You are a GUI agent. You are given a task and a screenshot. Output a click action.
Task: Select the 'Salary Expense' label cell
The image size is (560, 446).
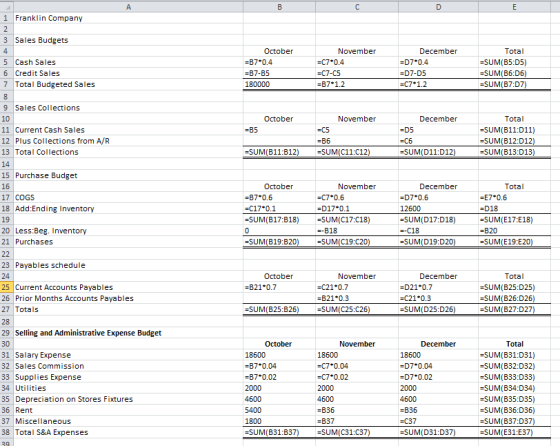tap(129, 355)
